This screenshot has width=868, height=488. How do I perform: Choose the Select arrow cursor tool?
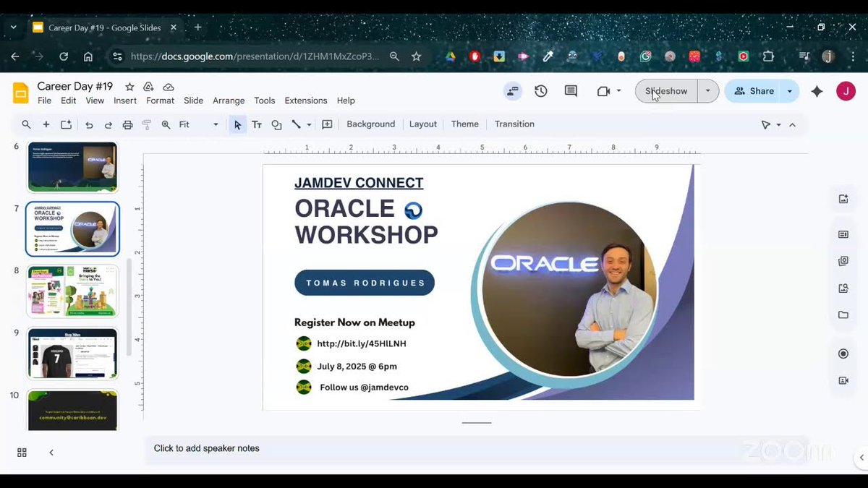coord(237,124)
